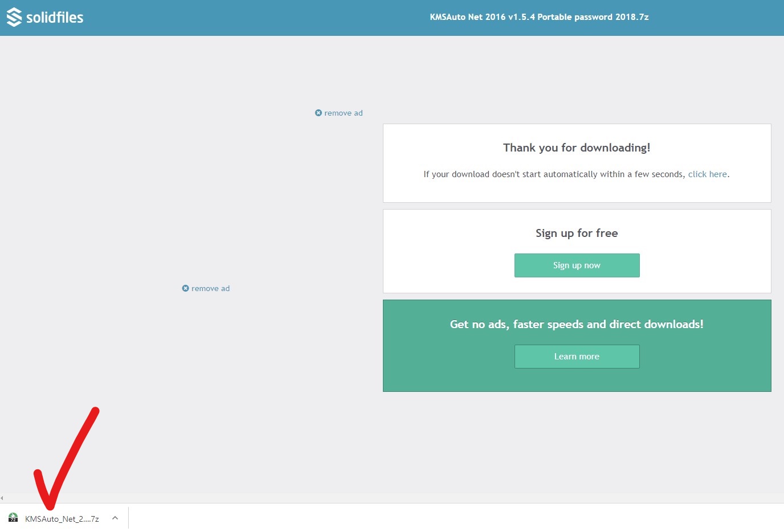Open the 'Learn more' button
Viewport: 784px width, 532px height.
[x=577, y=357]
